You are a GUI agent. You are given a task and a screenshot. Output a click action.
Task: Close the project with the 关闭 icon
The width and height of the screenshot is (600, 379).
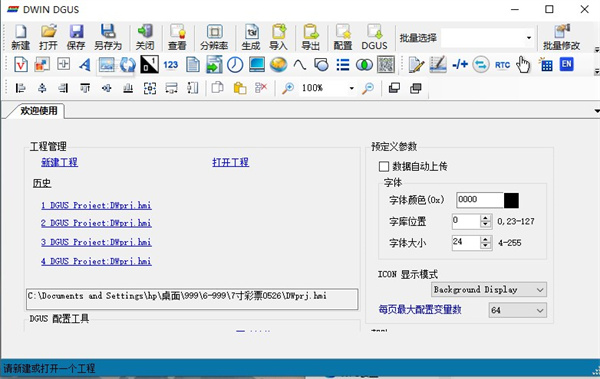[145, 38]
